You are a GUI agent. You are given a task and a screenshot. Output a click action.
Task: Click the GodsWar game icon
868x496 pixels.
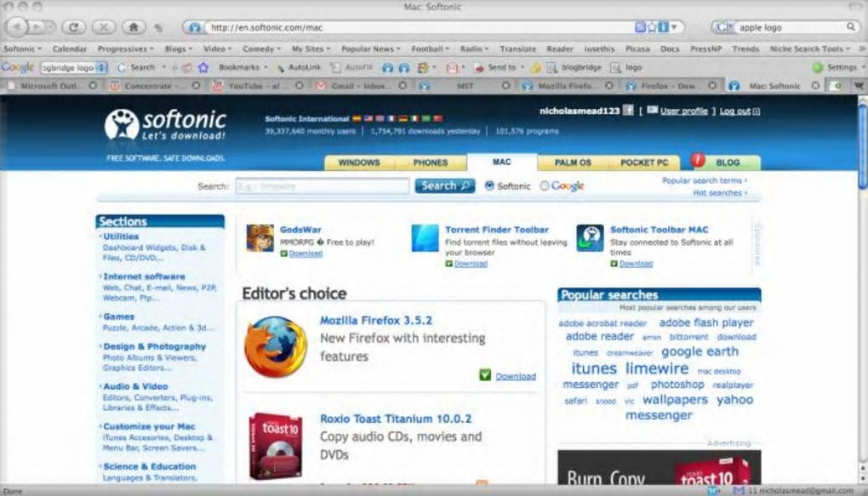tap(260, 238)
